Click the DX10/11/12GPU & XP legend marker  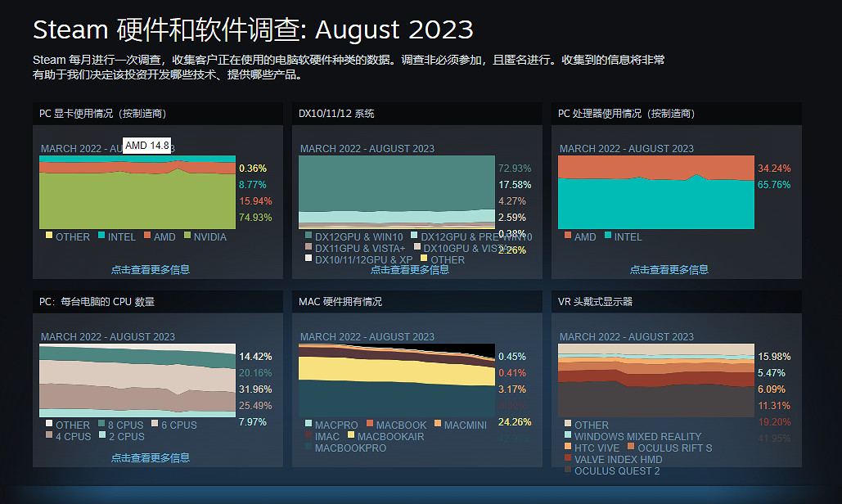[x=308, y=258]
